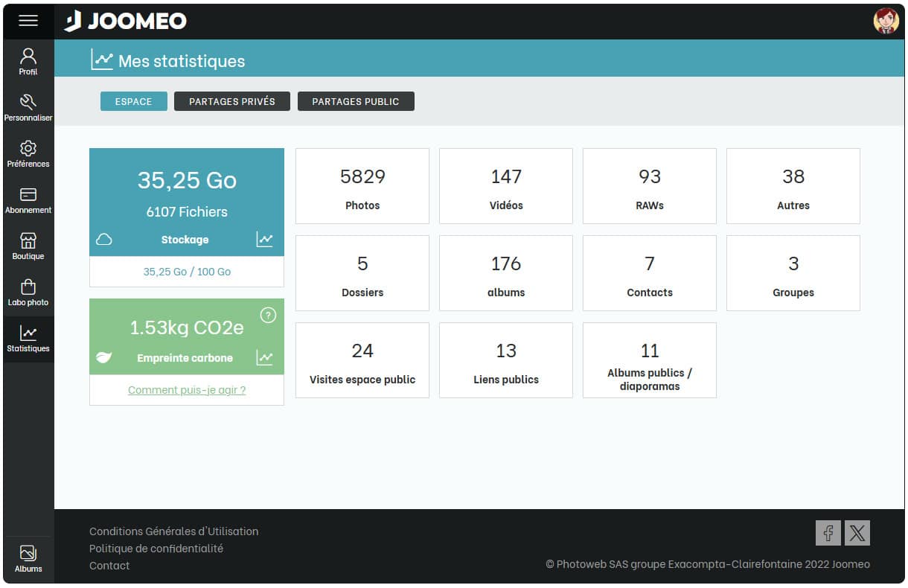Open Préférences gear icon
The height and width of the screenshot is (588, 908).
28,153
